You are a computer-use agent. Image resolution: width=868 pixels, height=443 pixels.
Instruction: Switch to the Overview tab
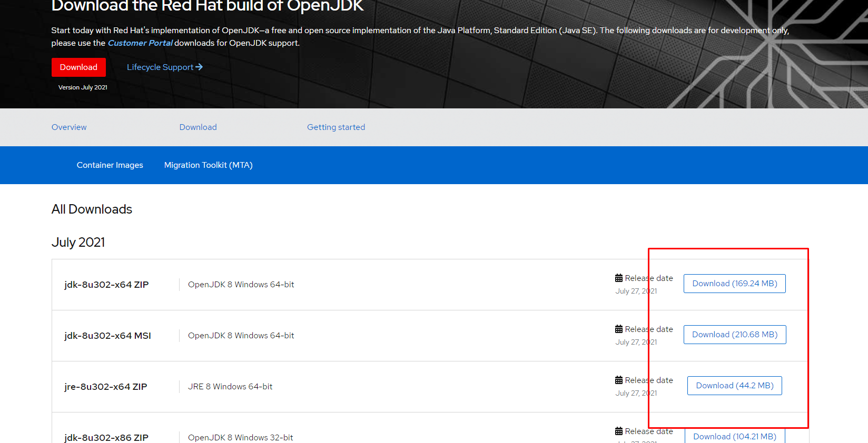pos(69,127)
